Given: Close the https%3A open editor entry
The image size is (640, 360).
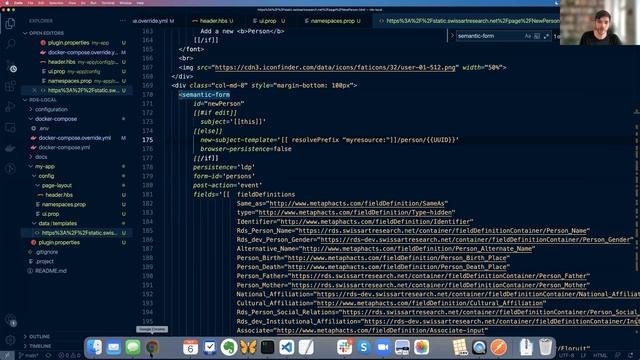Looking at the screenshot, I should tap(34, 90).
